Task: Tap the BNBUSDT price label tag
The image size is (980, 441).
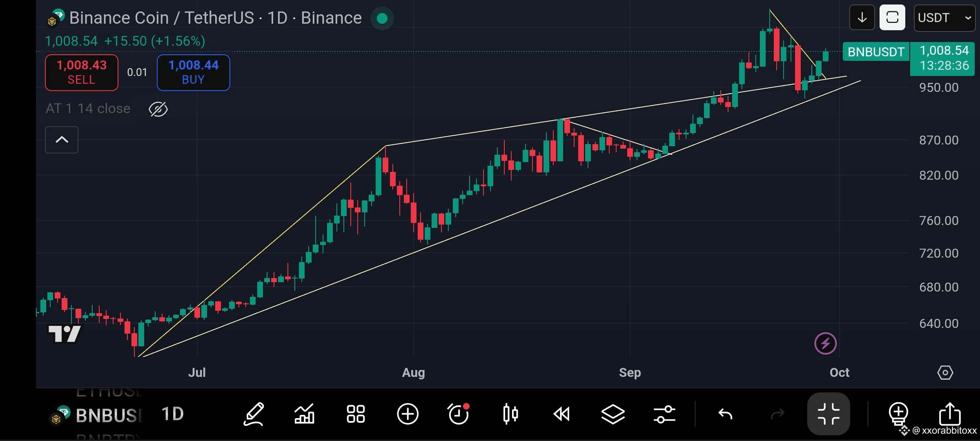Action: (876, 52)
